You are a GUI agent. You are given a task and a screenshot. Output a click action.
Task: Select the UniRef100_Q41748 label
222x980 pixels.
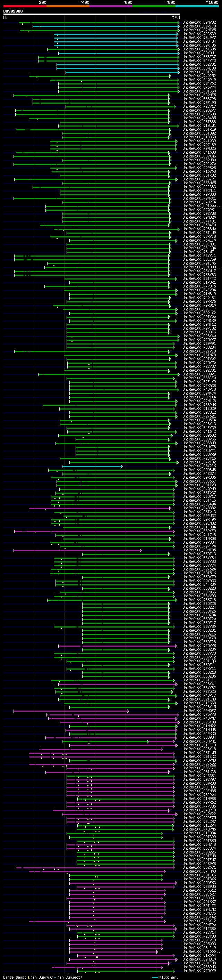pyautogui.click(x=199, y=535)
